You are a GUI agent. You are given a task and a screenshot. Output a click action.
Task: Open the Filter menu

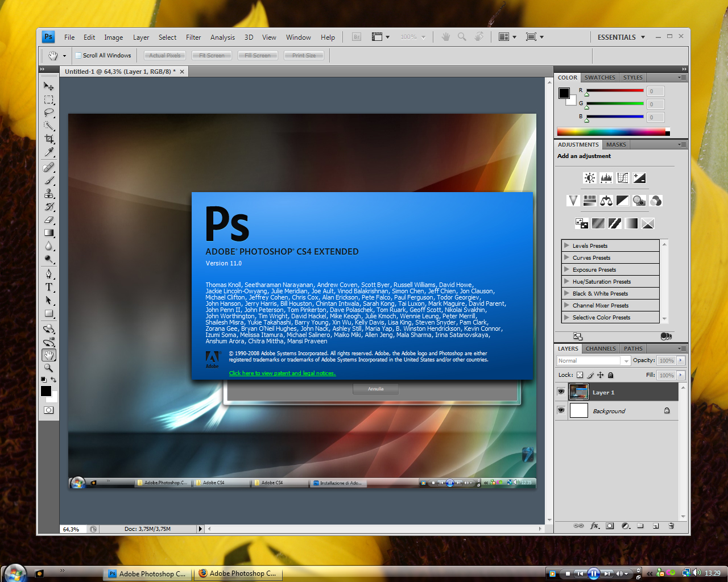[193, 38]
